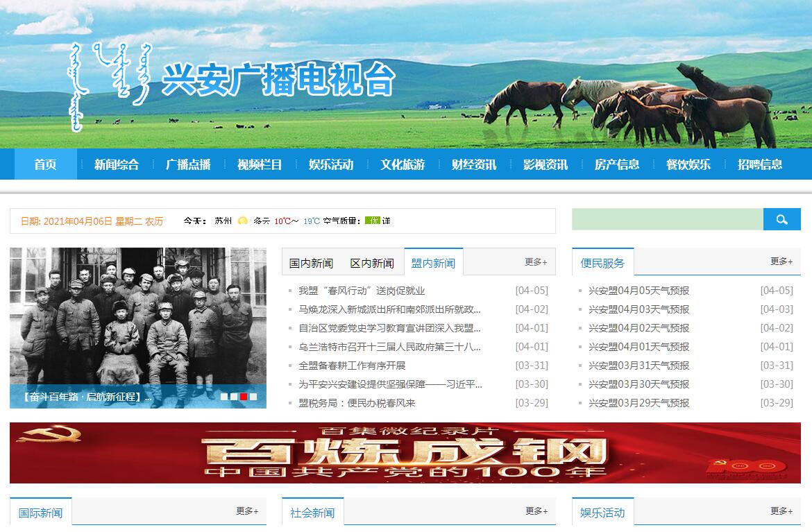This screenshot has height=532, width=812.
Task: Switch to the active red carousel dot
Action: pos(244,397)
